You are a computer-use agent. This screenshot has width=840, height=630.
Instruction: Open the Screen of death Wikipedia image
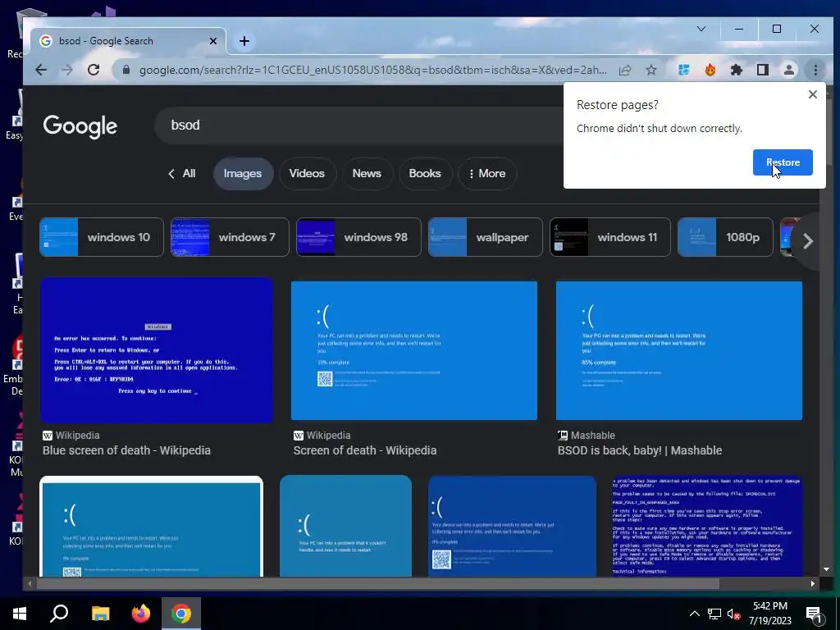[x=414, y=350]
